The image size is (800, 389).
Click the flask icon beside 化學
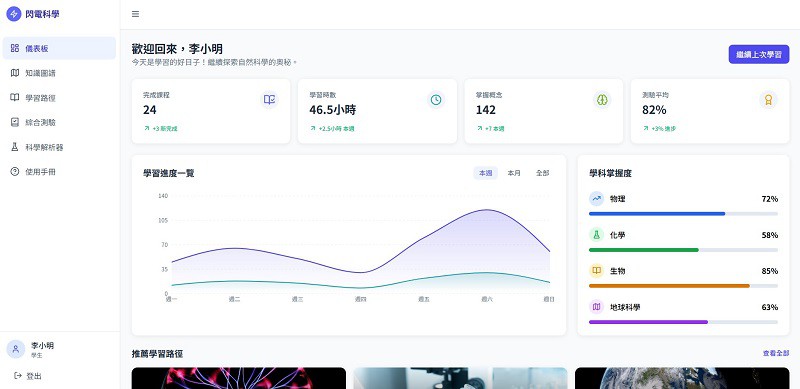(x=596, y=235)
